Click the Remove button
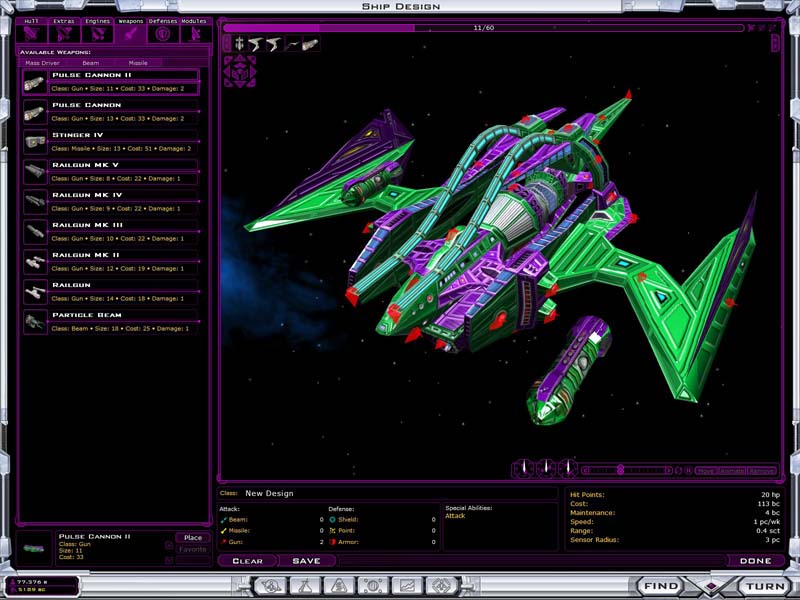This screenshot has width=800, height=600. click(762, 471)
